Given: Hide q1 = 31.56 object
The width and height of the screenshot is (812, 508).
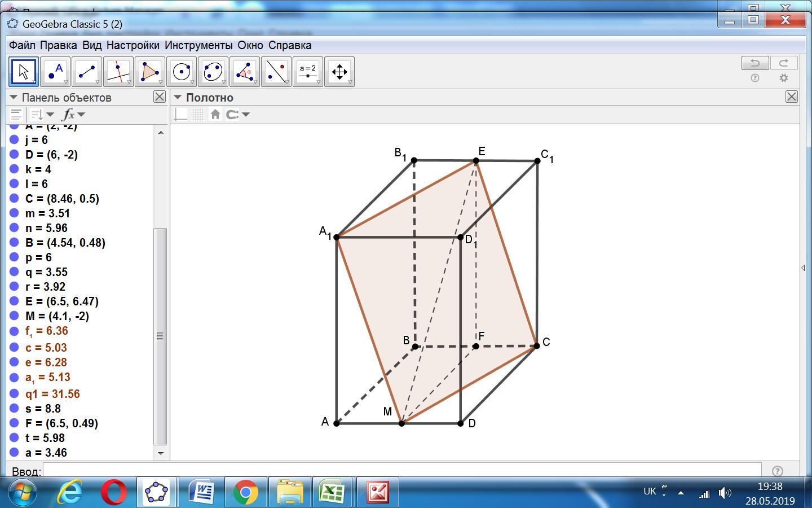Looking at the screenshot, I should 15,394.
